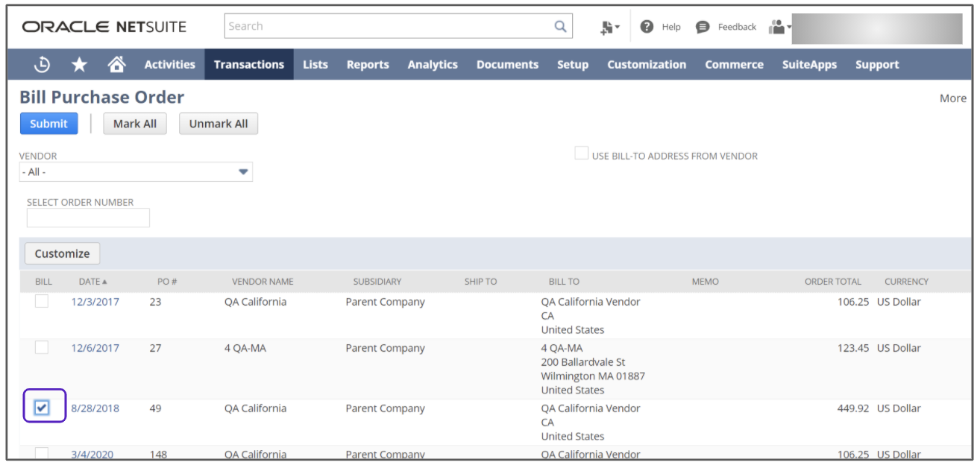This screenshot has height=468, width=980.
Task: Click the Submit button
Action: pos(48,124)
